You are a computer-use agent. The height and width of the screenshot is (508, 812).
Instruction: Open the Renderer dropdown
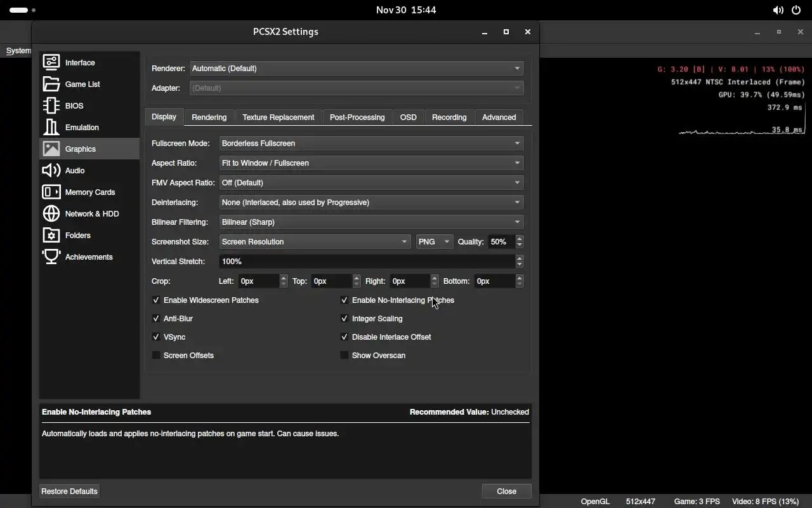357,68
